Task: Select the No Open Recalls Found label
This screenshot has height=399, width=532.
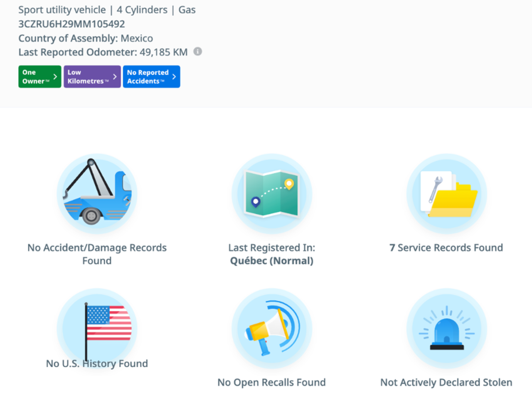Action: [x=271, y=382]
